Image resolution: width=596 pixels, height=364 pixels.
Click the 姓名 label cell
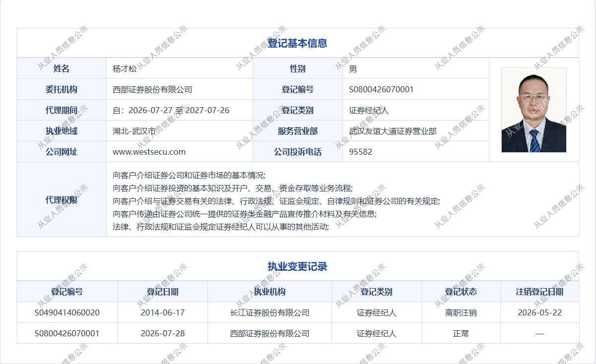62,68
